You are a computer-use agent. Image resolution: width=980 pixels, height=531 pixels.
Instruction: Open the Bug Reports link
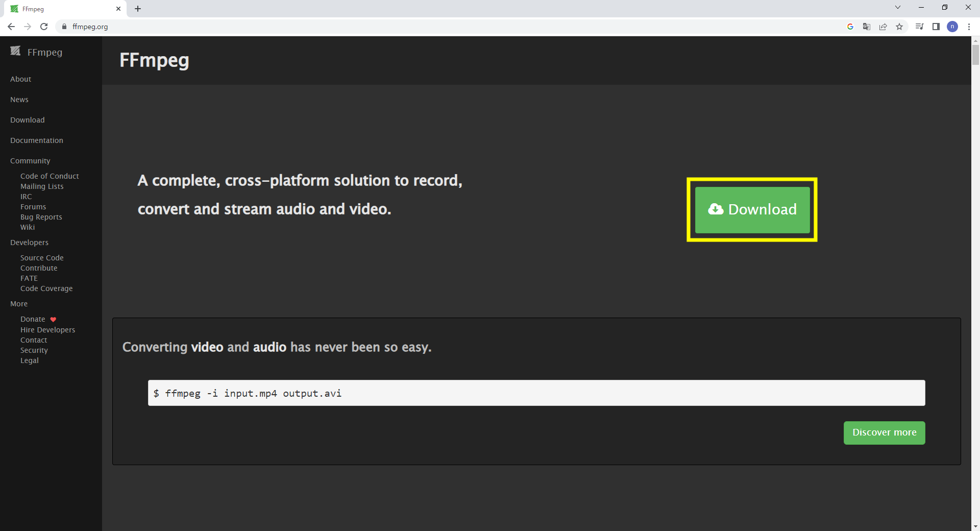point(41,217)
